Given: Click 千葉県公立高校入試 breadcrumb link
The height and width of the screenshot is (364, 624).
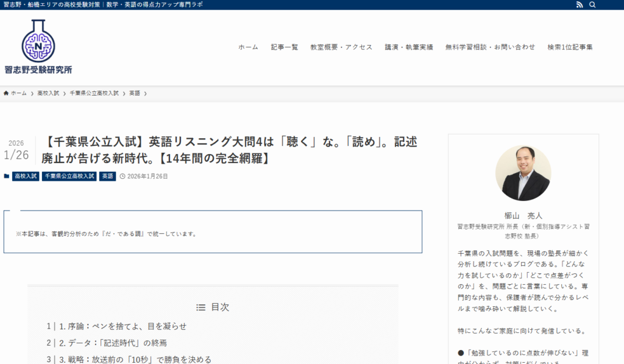Looking at the screenshot, I should pyautogui.click(x=94, y=93).
